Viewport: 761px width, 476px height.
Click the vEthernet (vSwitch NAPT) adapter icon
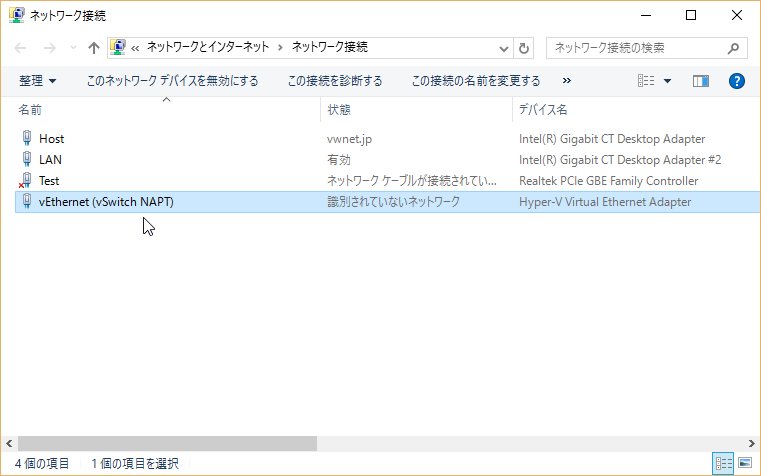pyautogui.click(x=27, y=201)
